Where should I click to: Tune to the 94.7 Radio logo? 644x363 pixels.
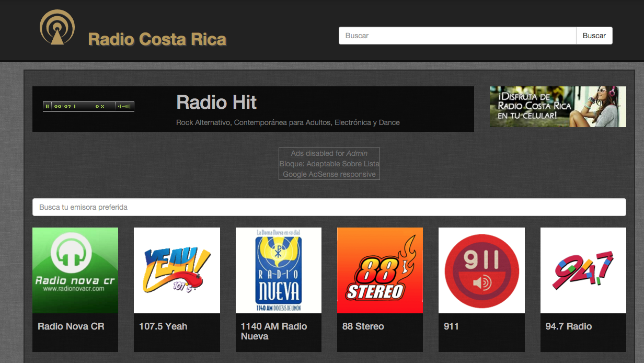[583, 270]
